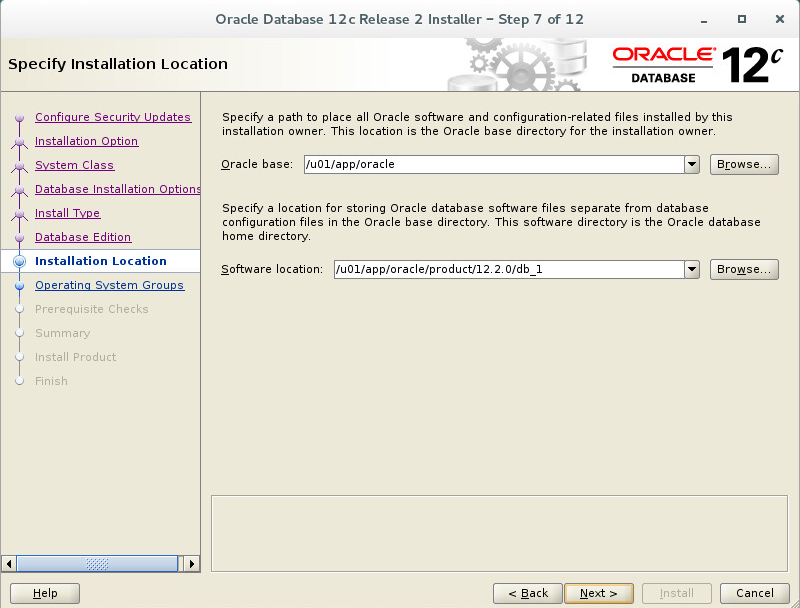Open the Software location dropdown arrow
Image resolution: width=800 pixels, height=608 pixels.
[x=692, y=269]
